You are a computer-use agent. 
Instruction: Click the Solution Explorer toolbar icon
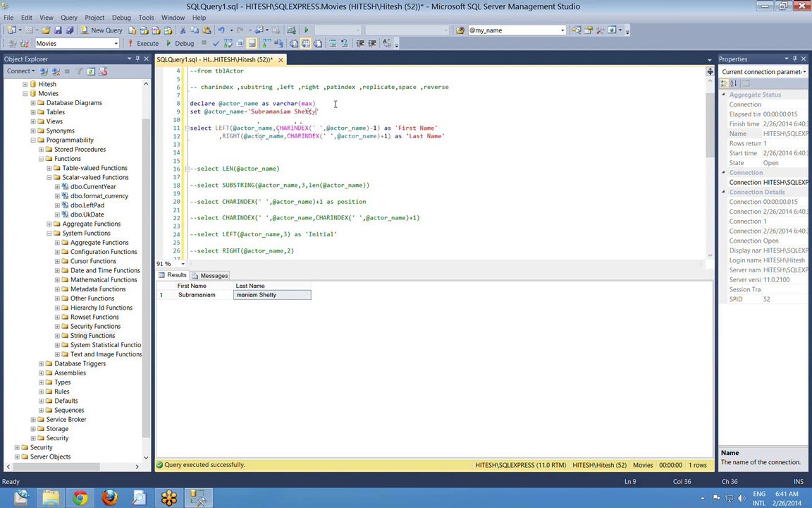click(577, 30)
